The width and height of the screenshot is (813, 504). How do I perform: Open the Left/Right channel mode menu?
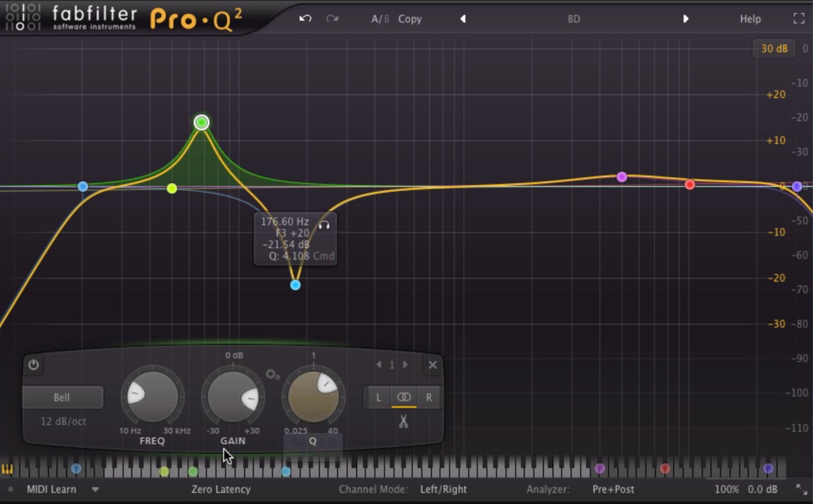[444, 489]
